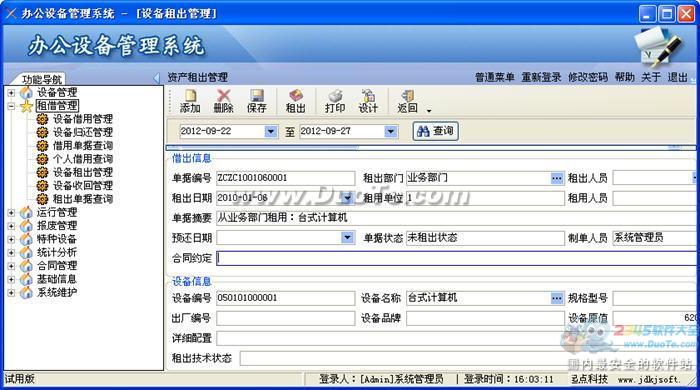Viewport: 700px width, 390px height.
Task: Open the 租出日期 date dropdown
Action: (347, 198)
